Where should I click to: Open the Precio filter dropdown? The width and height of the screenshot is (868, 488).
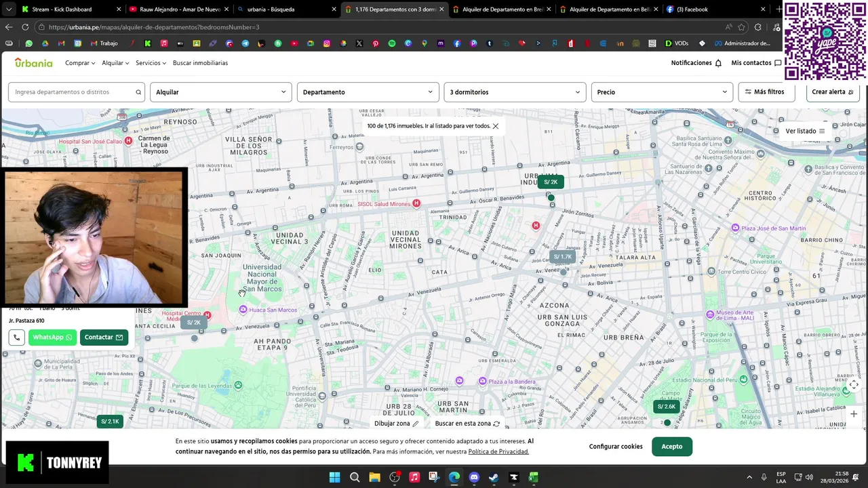click(x=662, y=92)
